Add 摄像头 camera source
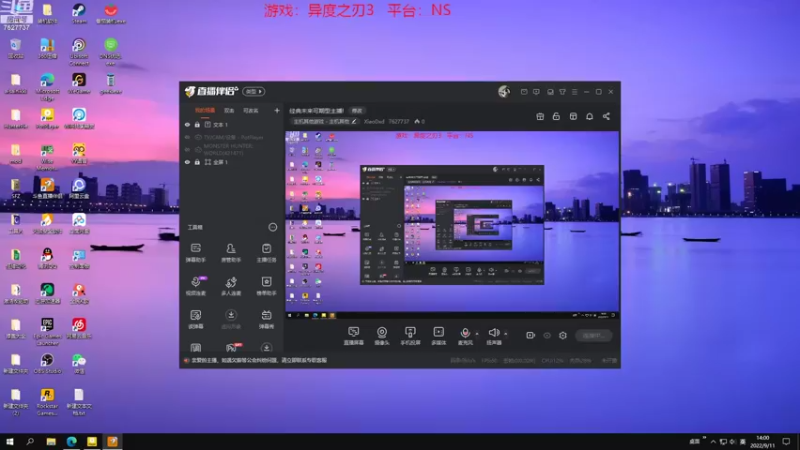800x450 pixels. tap(382, 336)
